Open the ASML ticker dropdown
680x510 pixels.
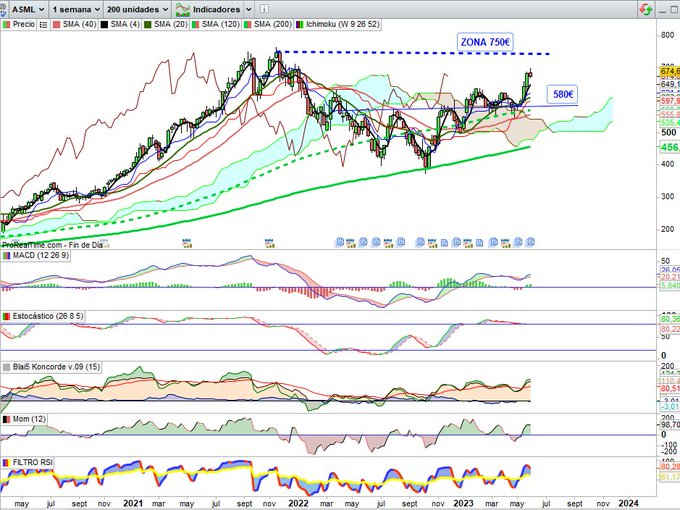27,9
